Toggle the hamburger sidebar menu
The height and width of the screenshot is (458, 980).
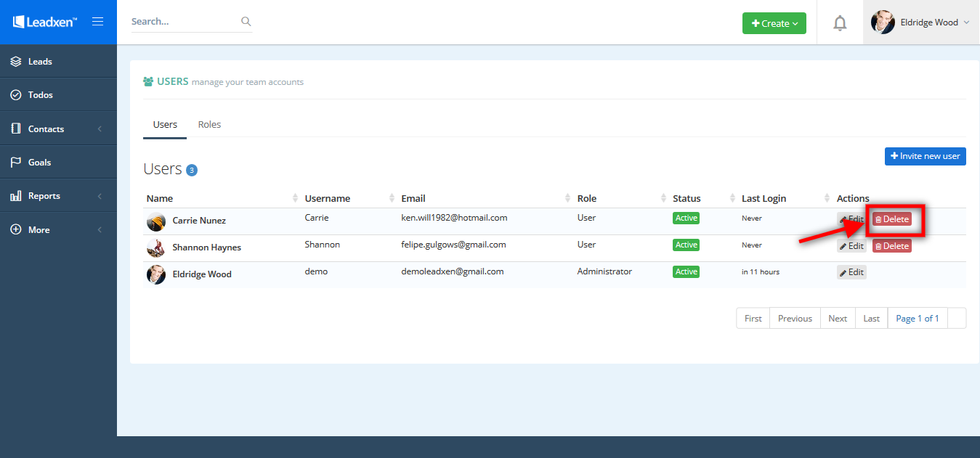[x=97, y=22]
